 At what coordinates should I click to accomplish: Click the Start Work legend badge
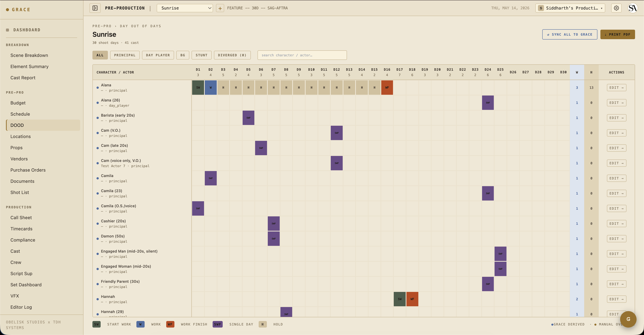click(97, 324)
